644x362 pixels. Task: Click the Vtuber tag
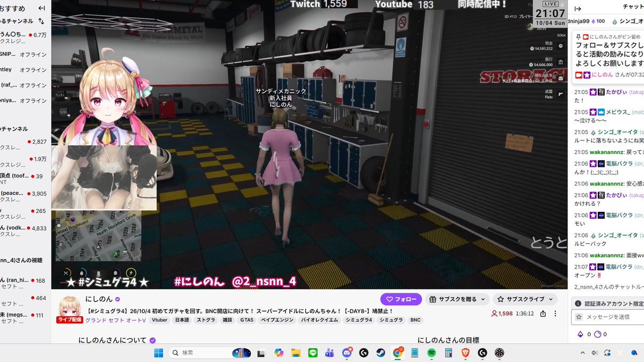159,320
